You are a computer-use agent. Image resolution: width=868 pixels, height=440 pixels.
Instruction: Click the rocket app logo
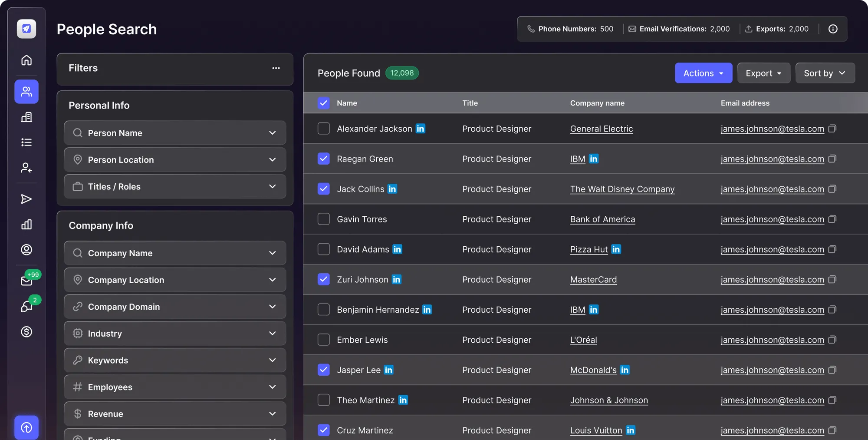[x=26, y=29]
